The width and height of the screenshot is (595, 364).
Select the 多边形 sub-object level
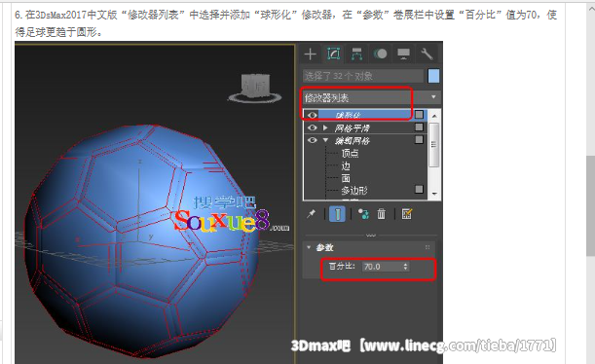[x=354, y=191]
